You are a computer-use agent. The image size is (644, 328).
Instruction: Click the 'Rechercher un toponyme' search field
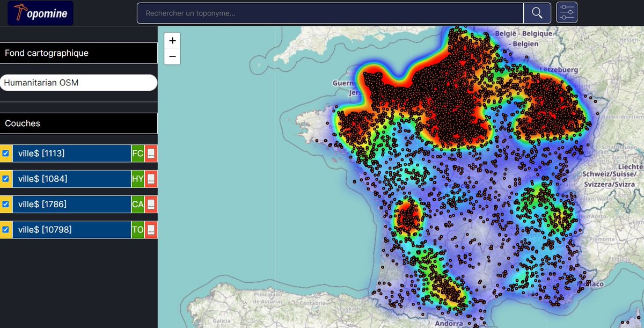coord(329,13)
